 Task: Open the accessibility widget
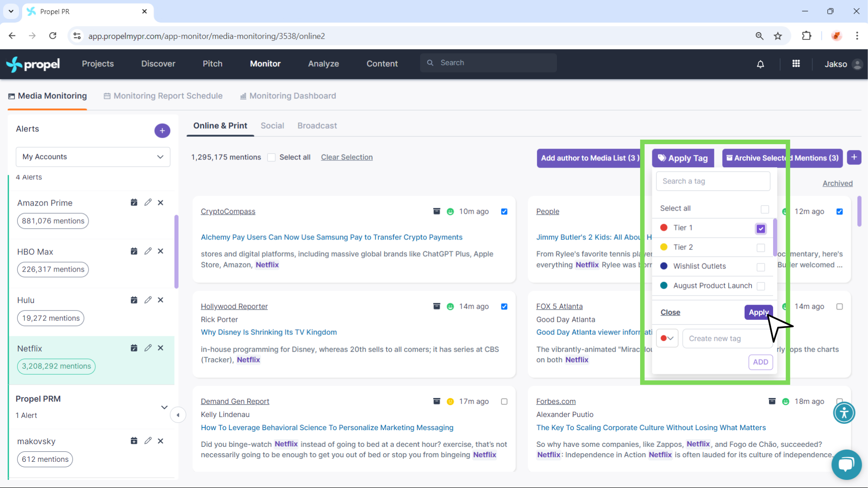pos(844,413)
